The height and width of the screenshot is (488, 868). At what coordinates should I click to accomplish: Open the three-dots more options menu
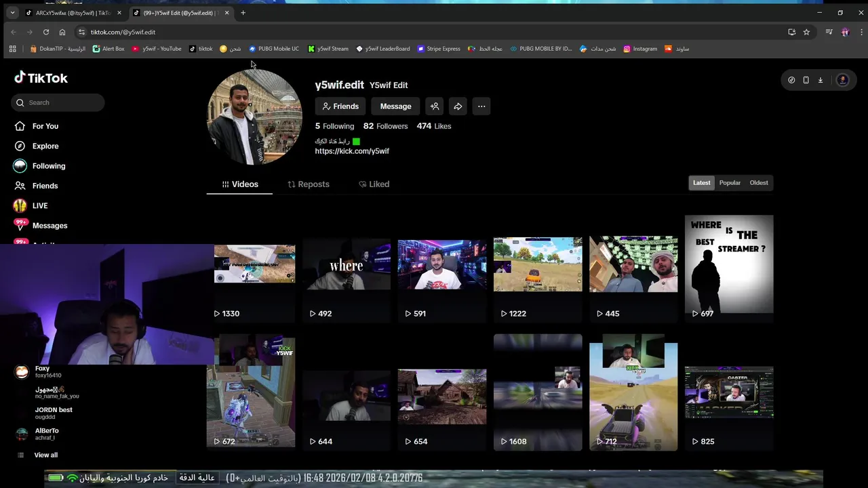tap(481, 106)
